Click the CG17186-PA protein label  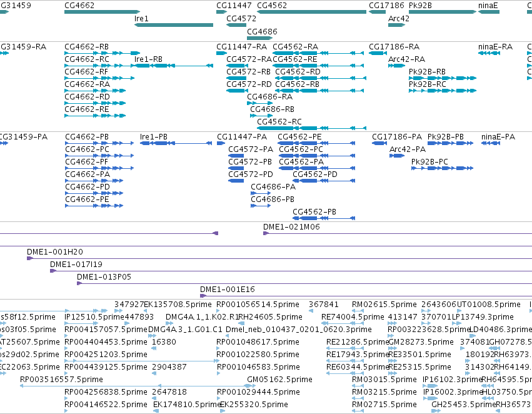[397, 137]
